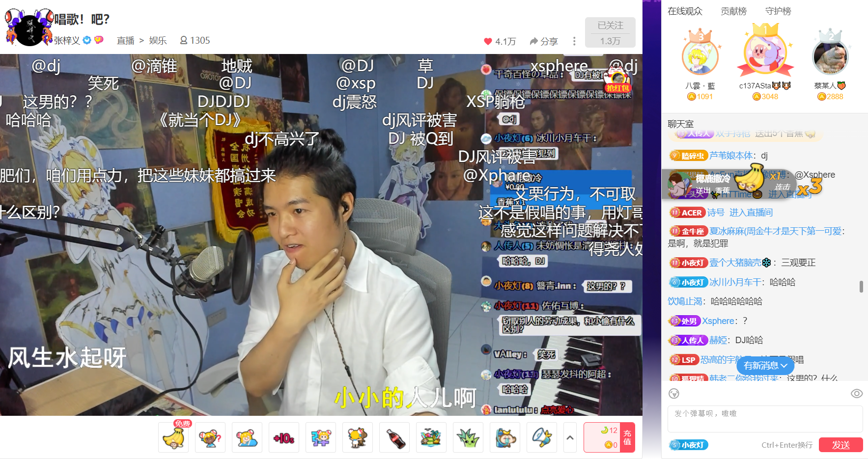The height and width of the screenshot is (459, 868).
Task: Open the 直播 breadcrumb link
Action: (x=125, y=40)
